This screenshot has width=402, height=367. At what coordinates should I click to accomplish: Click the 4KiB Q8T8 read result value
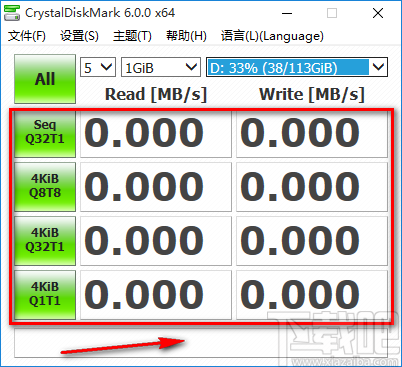click(156, 187)
